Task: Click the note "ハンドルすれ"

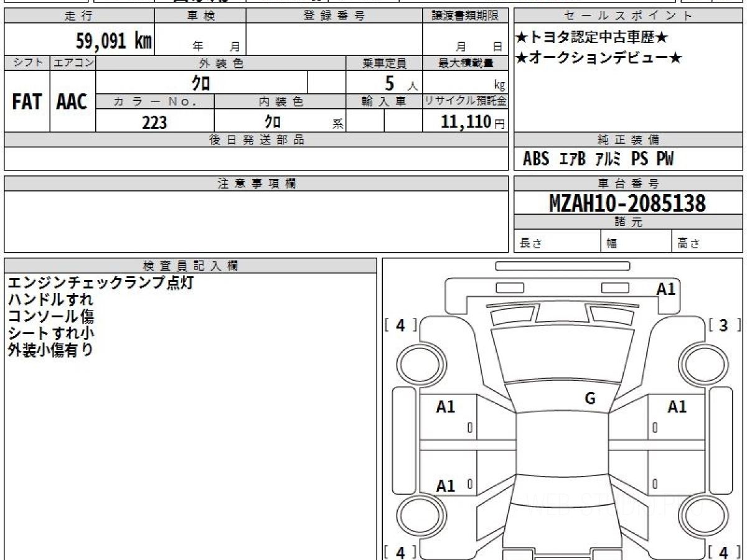Action: 50,299
